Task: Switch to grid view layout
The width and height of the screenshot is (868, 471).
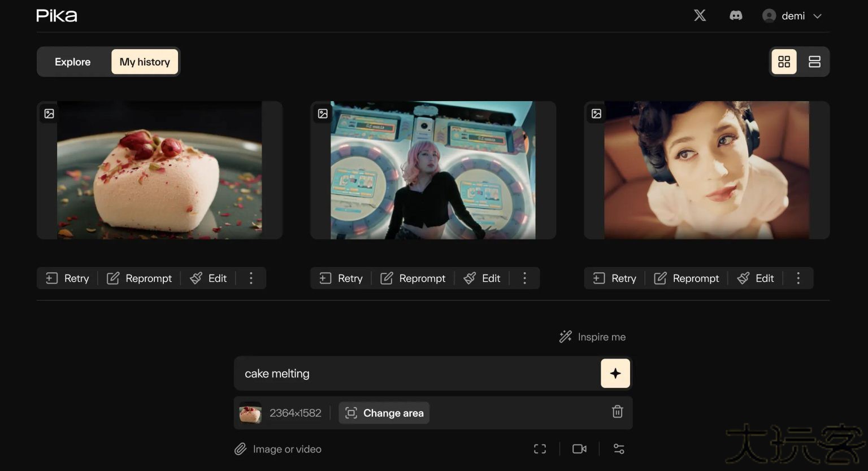Action: coord(784,62)
